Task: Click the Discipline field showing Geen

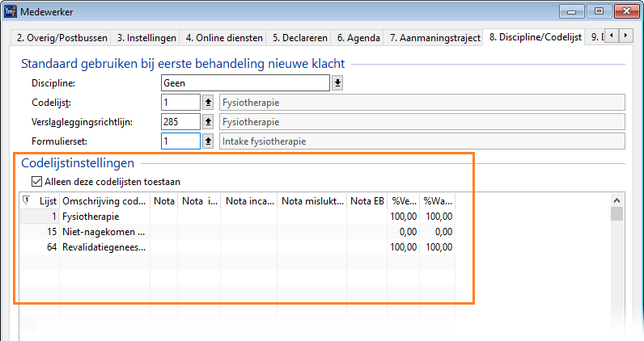Action: [x=245, y=83]
